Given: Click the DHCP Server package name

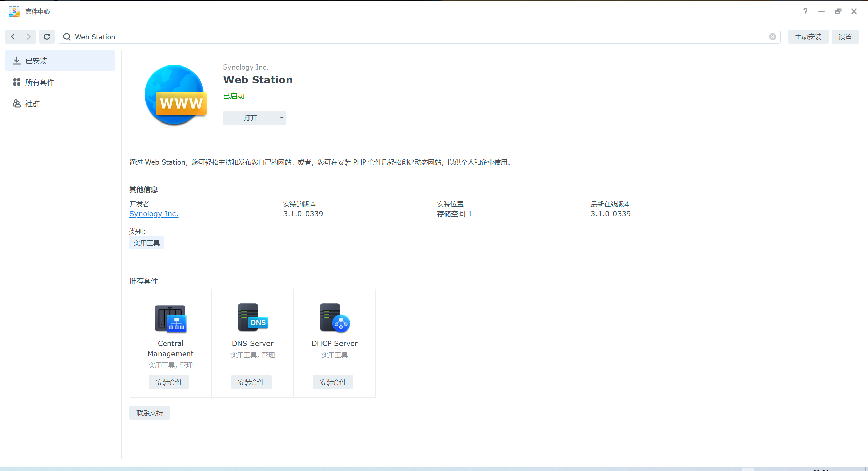Looking at the screenshot, I should click(x=335, y=343).
